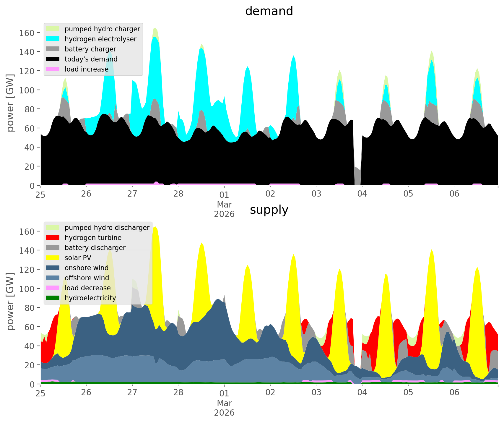Screen dimensions: 504x423
Task: Click the yellow solar PV legend swatch
Action: [x=53, y=258]
